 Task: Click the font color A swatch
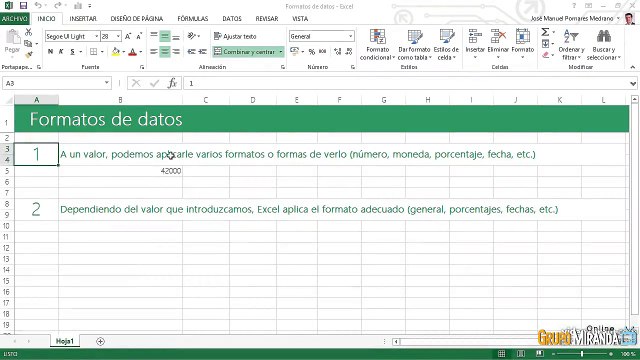132,52
